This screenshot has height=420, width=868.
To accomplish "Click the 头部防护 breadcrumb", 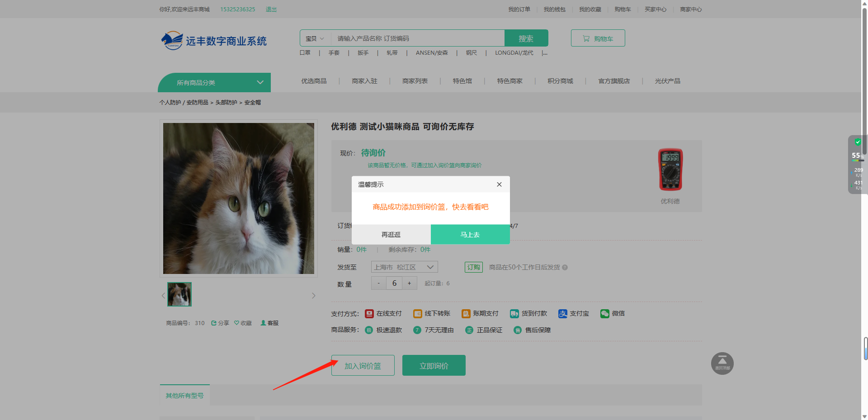I will (226, 103).
